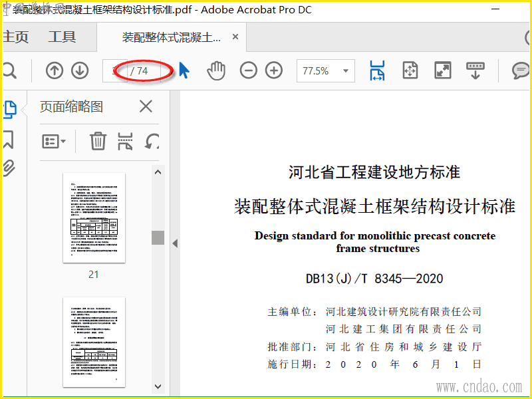
Task: Switch to the 主页 tab
Action: [x=15, y=37]
